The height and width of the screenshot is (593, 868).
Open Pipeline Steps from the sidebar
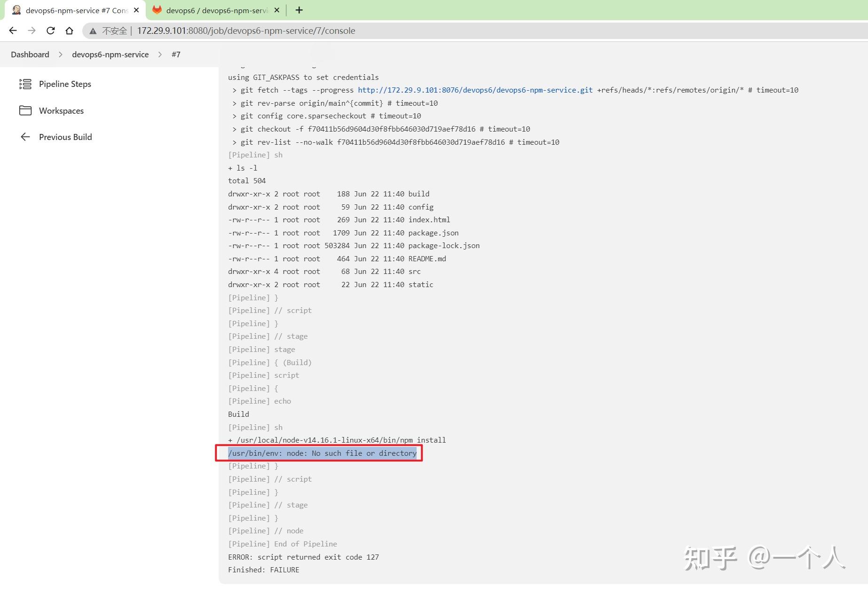(64, 84)
